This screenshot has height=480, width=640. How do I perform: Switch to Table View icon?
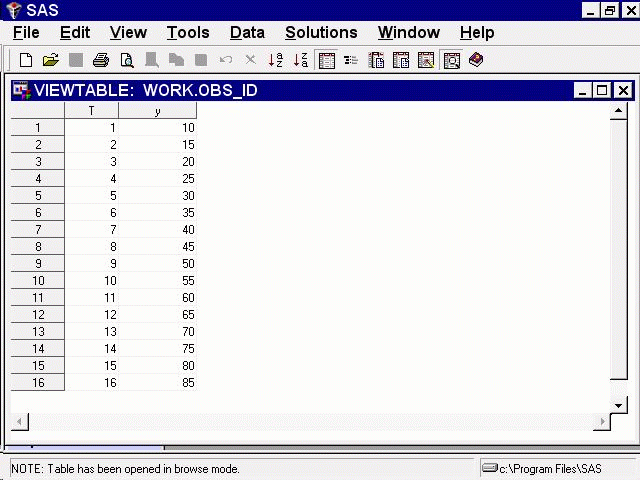pyautogui.click(x=327, y=60)
